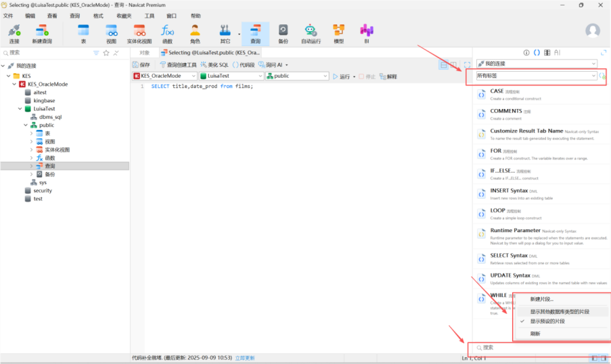Open the 格式 menu in menu bar

click(98, 16)
